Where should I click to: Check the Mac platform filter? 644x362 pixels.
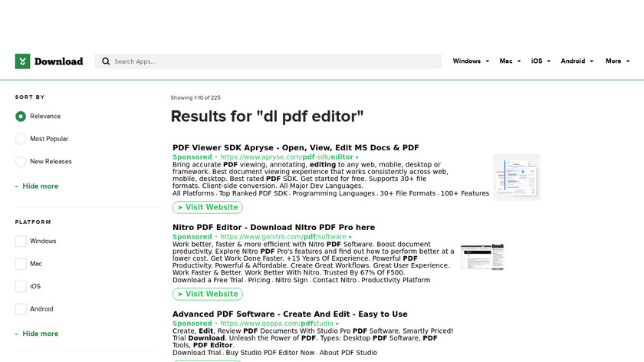[x=21, y=264]
